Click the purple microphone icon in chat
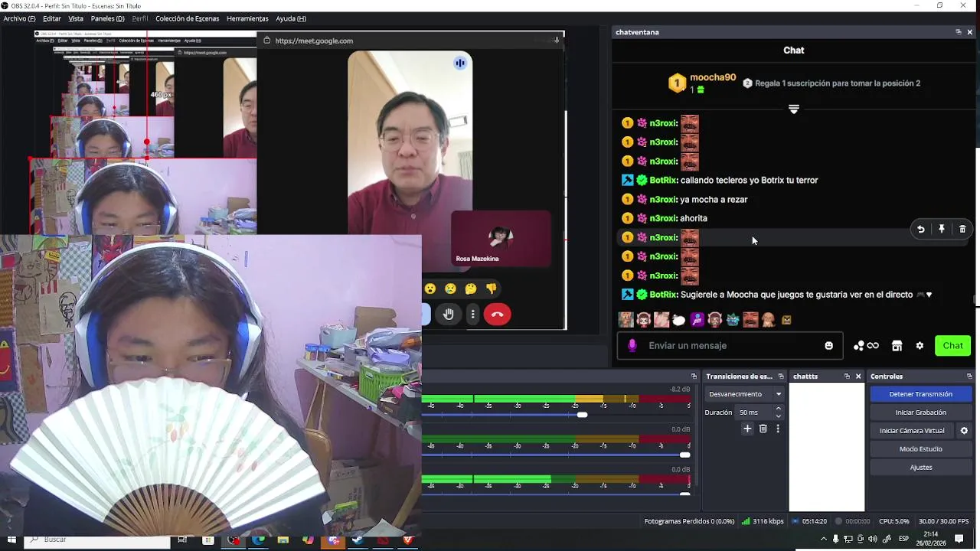The image size is (980, 551). (x=632, y=346)
